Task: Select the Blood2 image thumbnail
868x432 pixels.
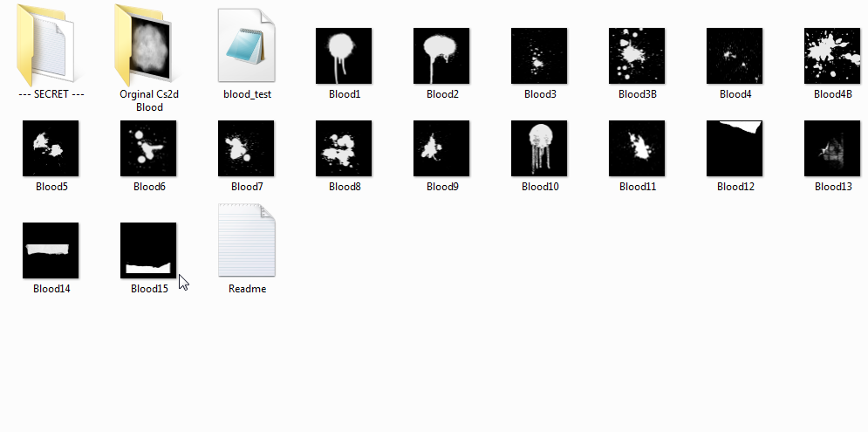Action: [x=441, y=56]
